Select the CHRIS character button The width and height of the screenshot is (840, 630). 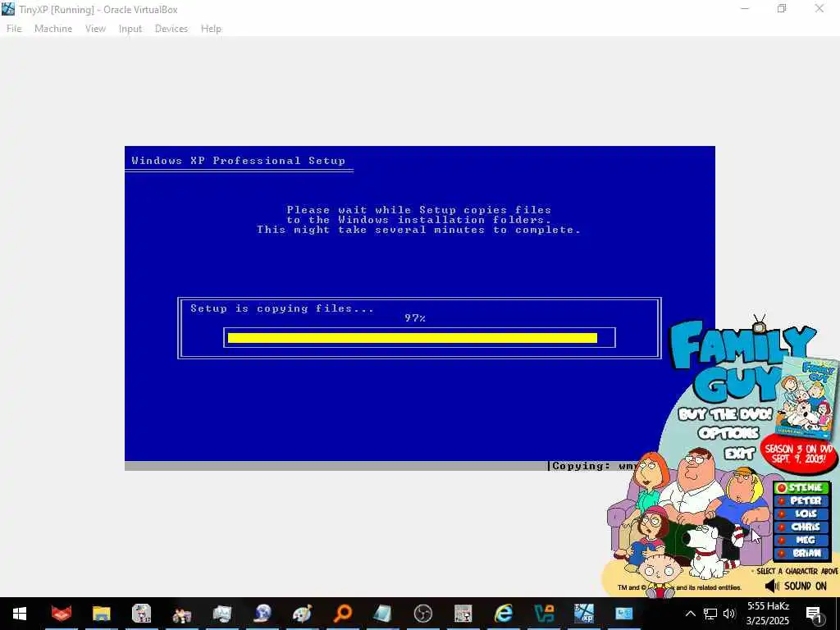tap(801, 527)
